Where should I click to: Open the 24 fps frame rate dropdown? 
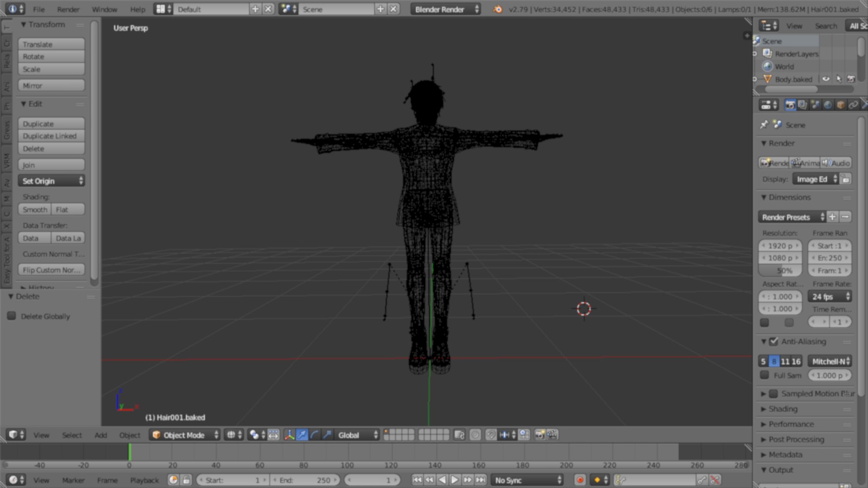point(830,296)
